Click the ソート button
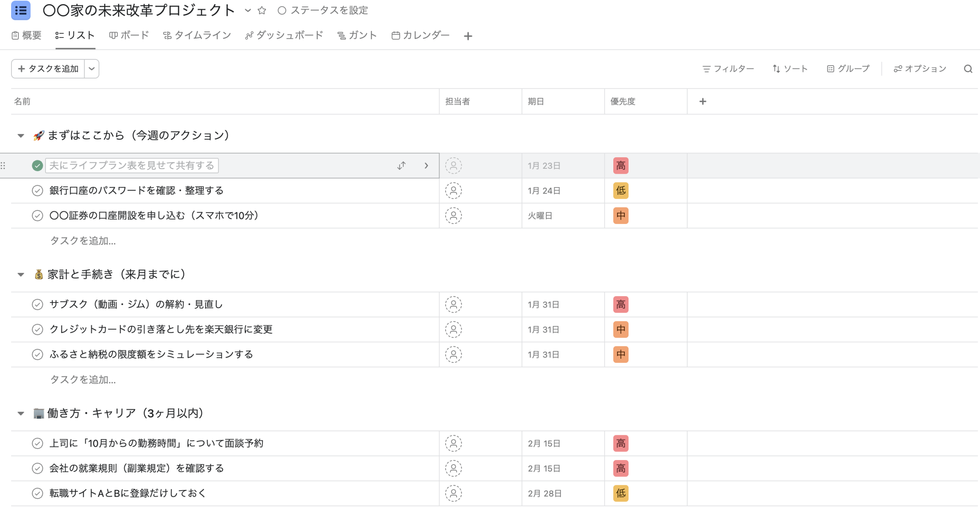Viewport: 980px width, 509px height. click(790, 69)
